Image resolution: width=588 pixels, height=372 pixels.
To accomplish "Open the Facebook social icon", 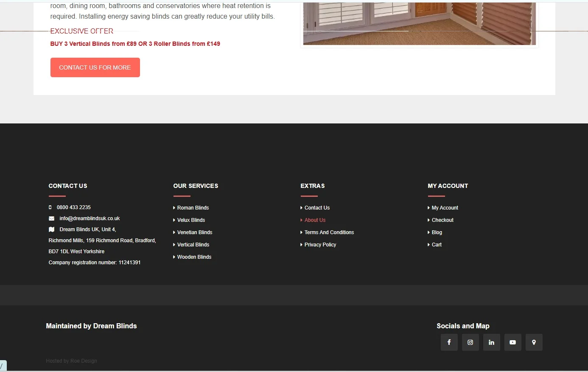I will [x=449, y=342].
